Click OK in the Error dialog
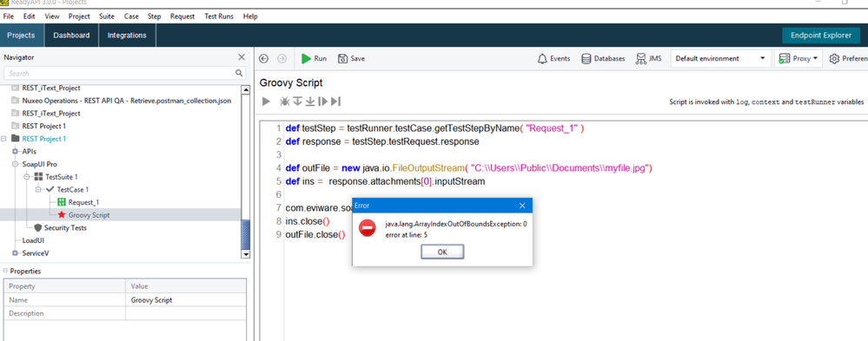 pyautogui.click(x=442, y=252)
